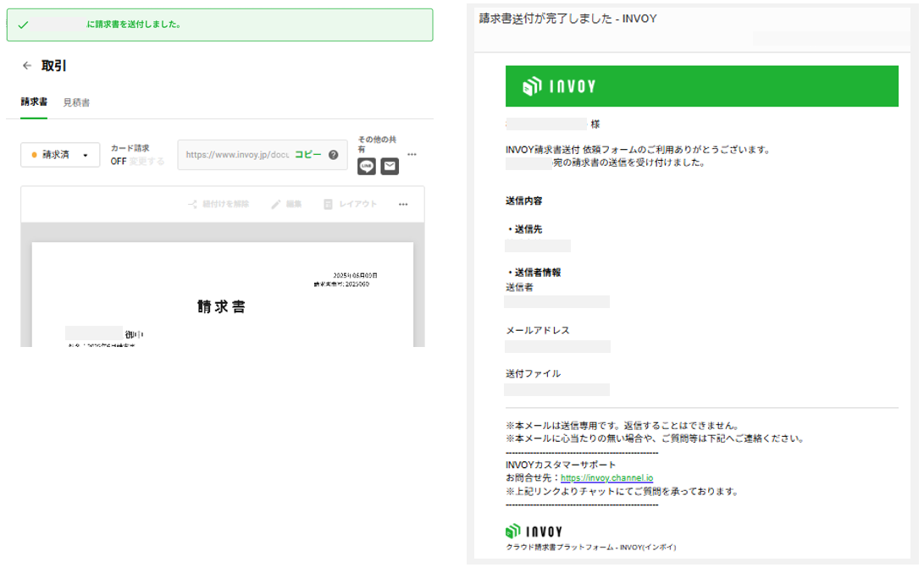Image resolution: width=924 pixels, height=573 pixels.
Task: Switch to the 請求書 tab
Action: 34,102
